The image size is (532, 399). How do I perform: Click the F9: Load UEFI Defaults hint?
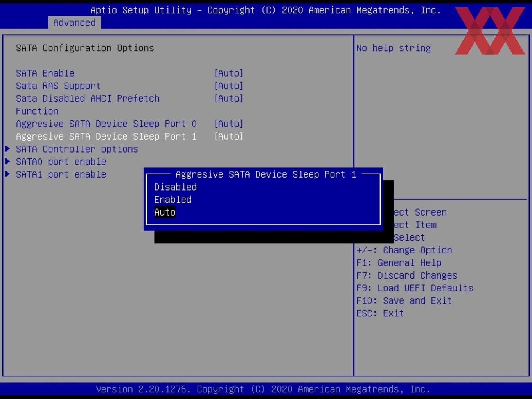pos(415,288)
